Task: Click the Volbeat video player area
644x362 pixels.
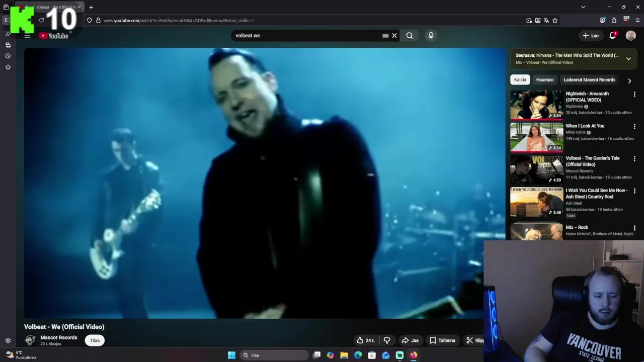Action: pos(265,183)
